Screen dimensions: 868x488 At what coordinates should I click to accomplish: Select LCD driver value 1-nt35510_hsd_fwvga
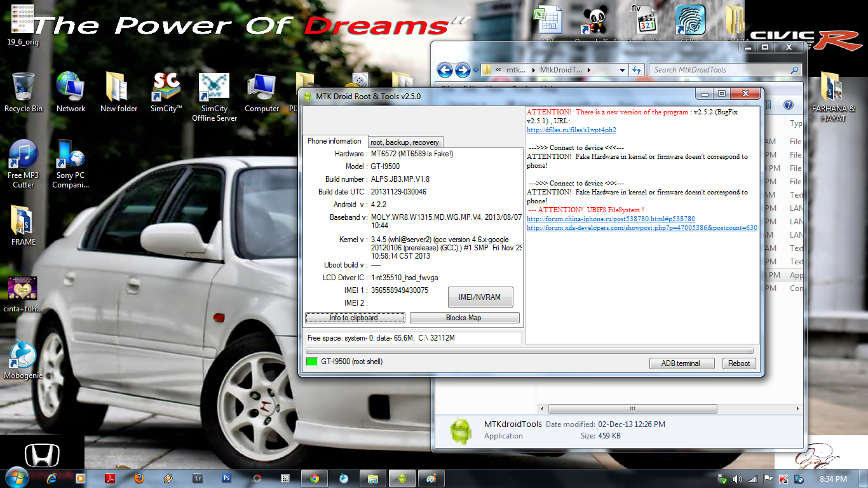404,278
